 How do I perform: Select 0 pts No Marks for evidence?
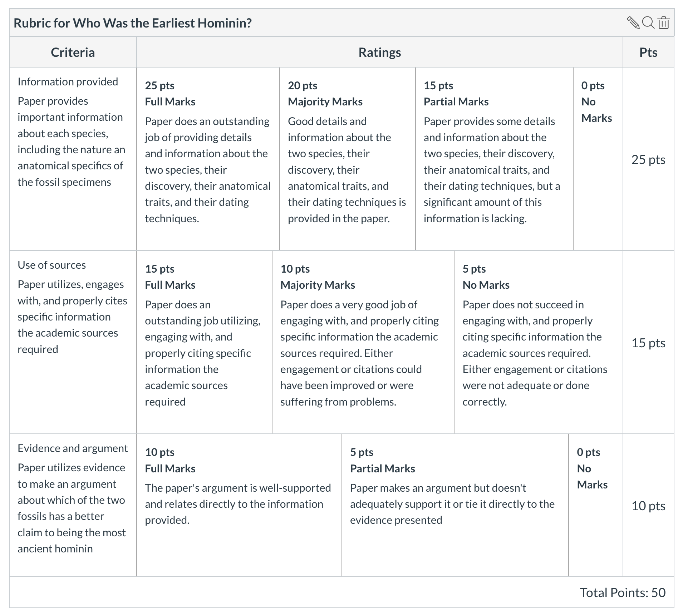[x=595, y=505]
